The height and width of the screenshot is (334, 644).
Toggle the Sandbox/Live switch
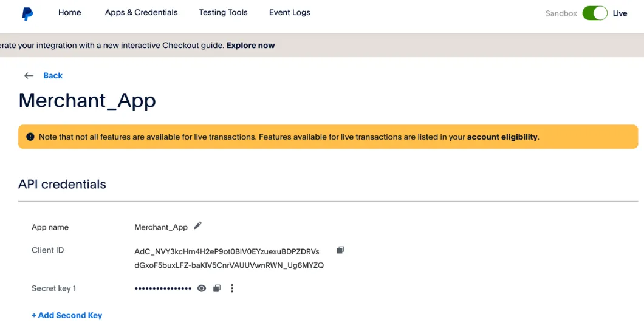[x=594, y=13]
